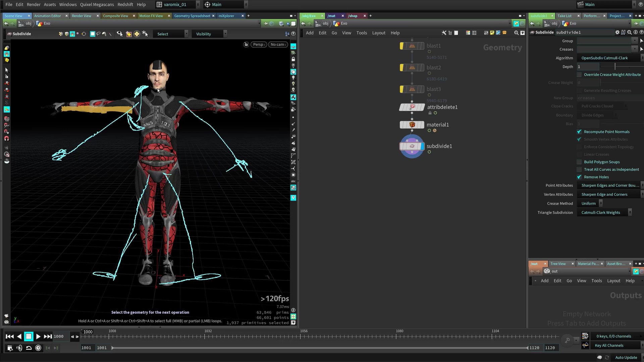Click the gear icon in parameter pane
Screen dimensions: 644x362
click(x=617, y=32)
